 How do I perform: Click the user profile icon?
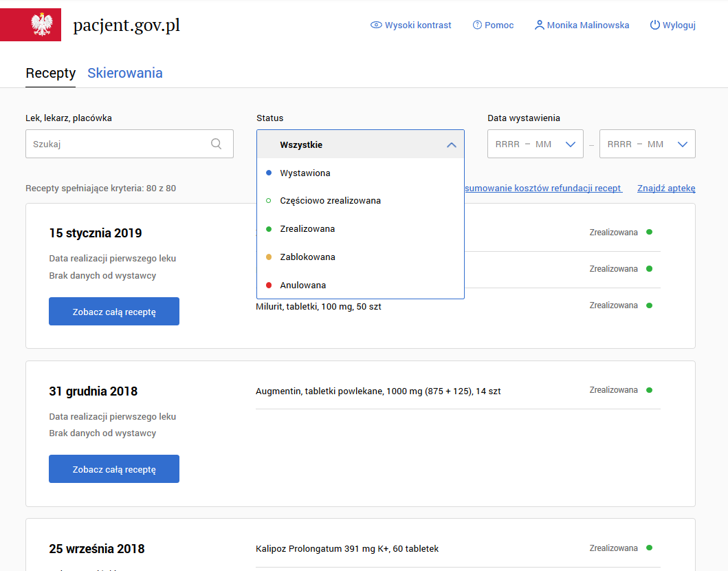(539, 25)
